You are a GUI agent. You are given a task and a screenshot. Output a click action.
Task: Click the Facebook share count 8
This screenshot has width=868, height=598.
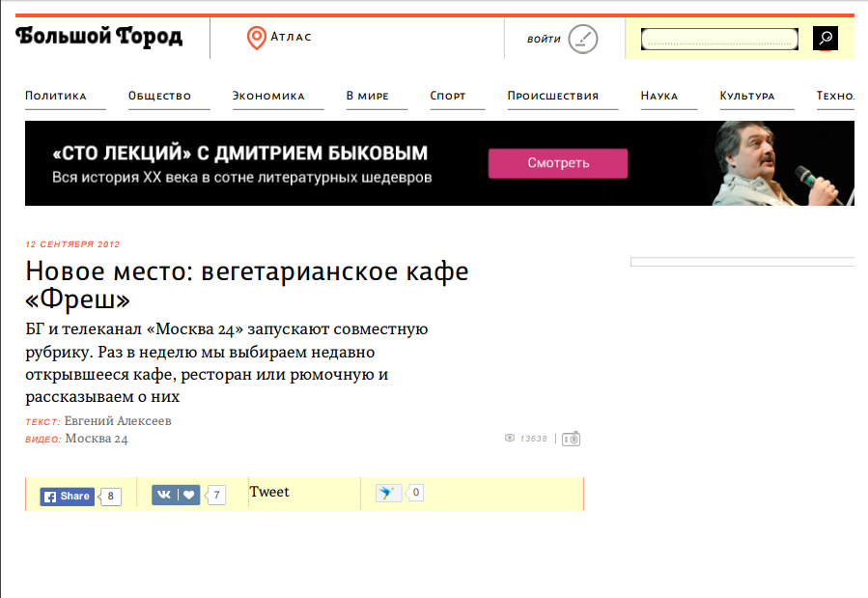(110, 497)
